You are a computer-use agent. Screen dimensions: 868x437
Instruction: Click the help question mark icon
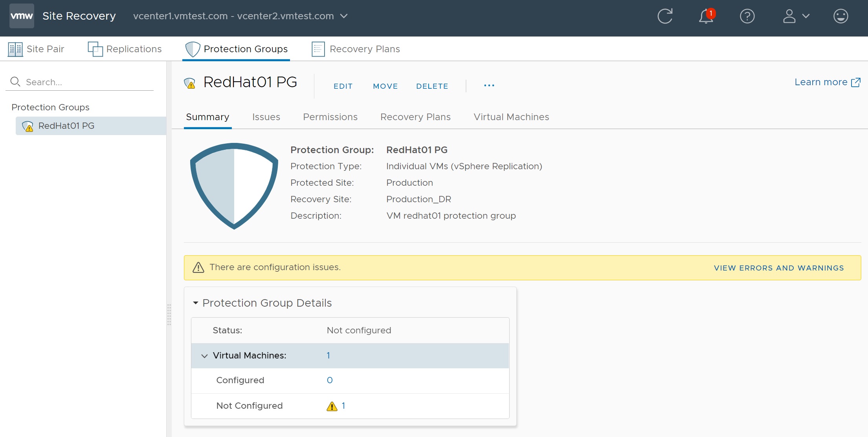pyautogui.click(x=747, y=16)
